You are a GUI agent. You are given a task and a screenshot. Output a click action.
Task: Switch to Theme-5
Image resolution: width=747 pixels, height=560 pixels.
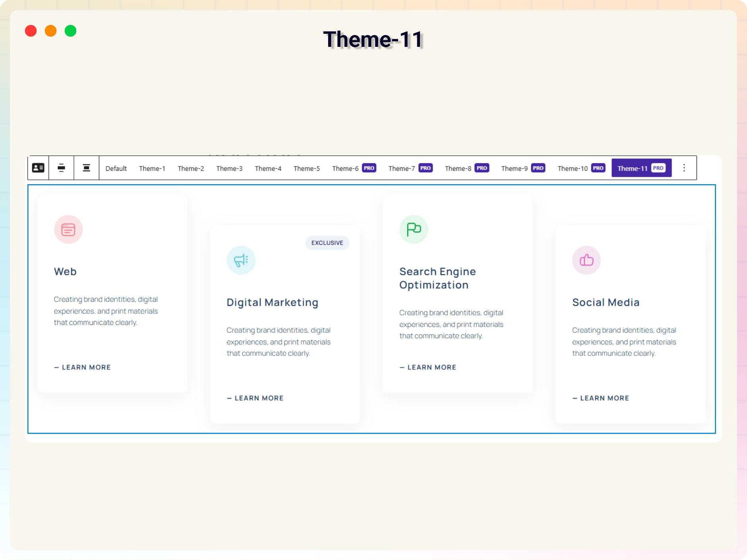click(307, 168)
